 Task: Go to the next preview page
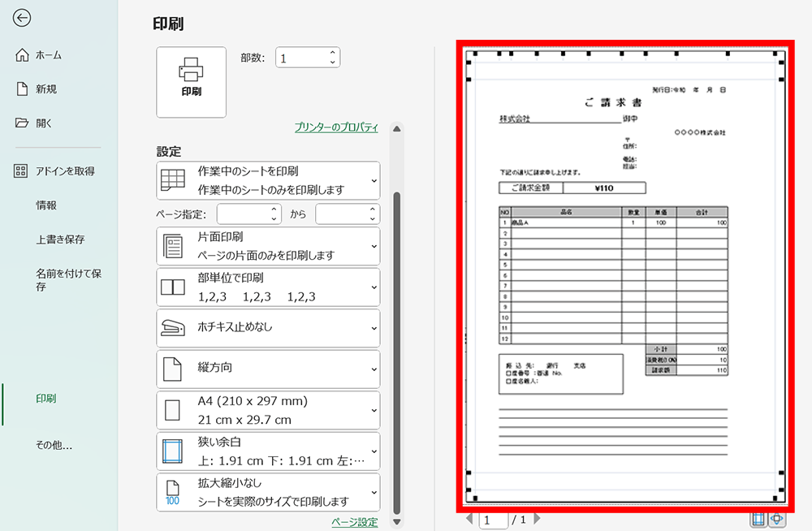pyautogui.click(x=537, y=519)
